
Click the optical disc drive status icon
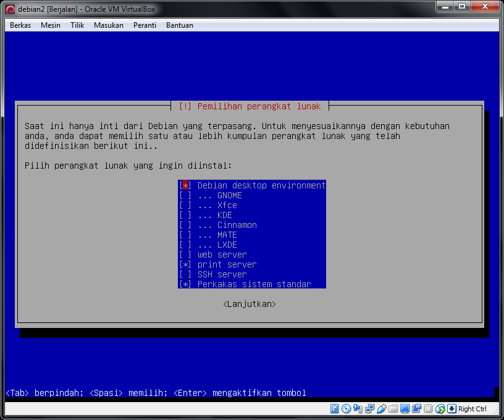(x=346, y=409)
